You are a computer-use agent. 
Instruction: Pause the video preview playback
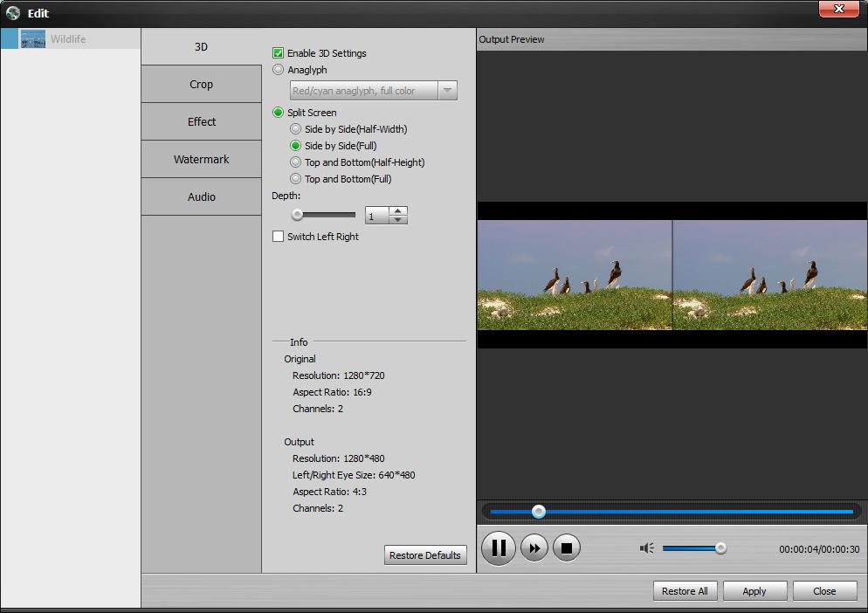(498, 548)
